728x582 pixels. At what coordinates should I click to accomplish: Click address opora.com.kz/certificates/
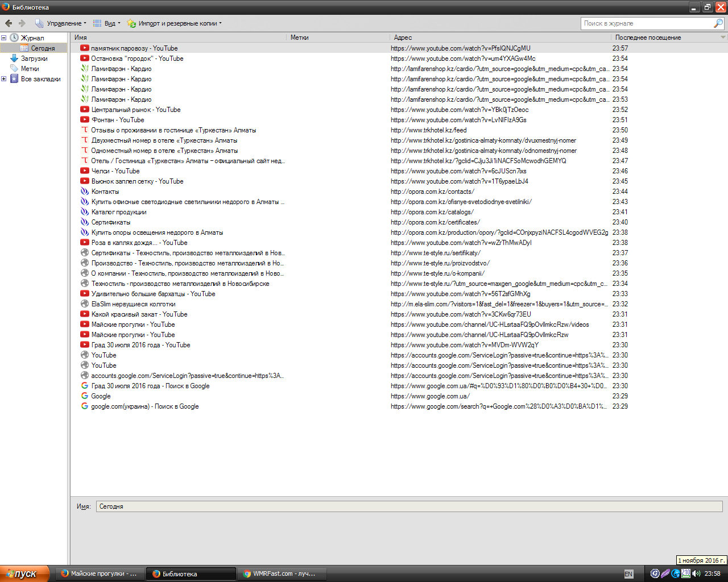click(x=435, y=222)
